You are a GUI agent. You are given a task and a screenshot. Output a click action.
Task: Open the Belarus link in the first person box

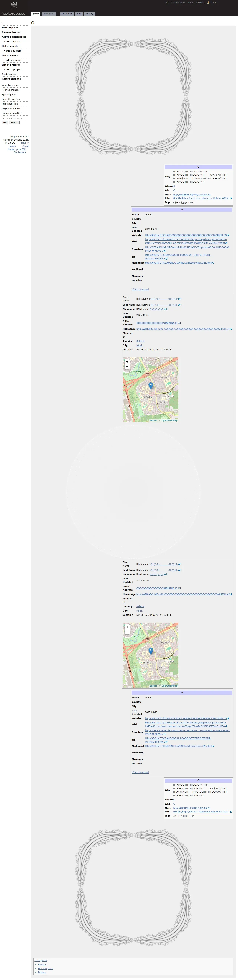[140, 341]
